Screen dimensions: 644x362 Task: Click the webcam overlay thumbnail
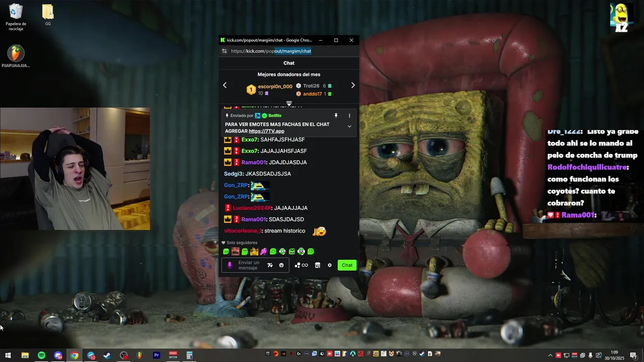tap(75, 169)
